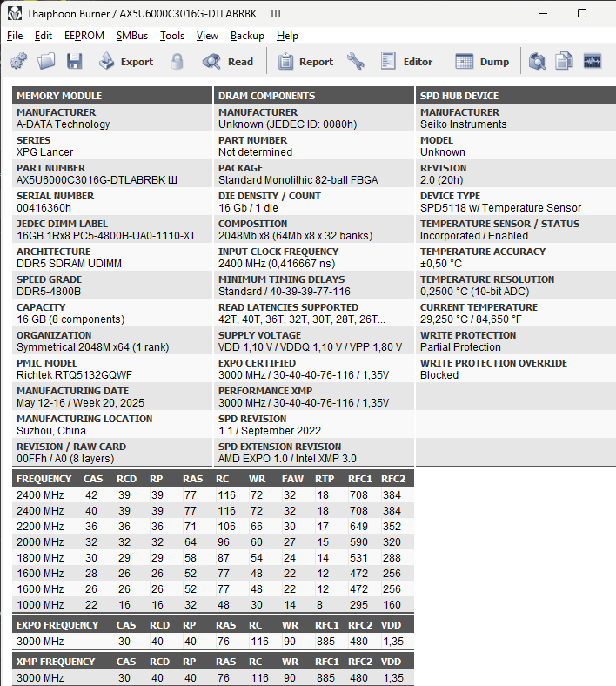The width and height of the screenshot is (616, 686).
Task: Click the PERFORMANCE XMP 3000 MHz value
Action: [304, 403]
